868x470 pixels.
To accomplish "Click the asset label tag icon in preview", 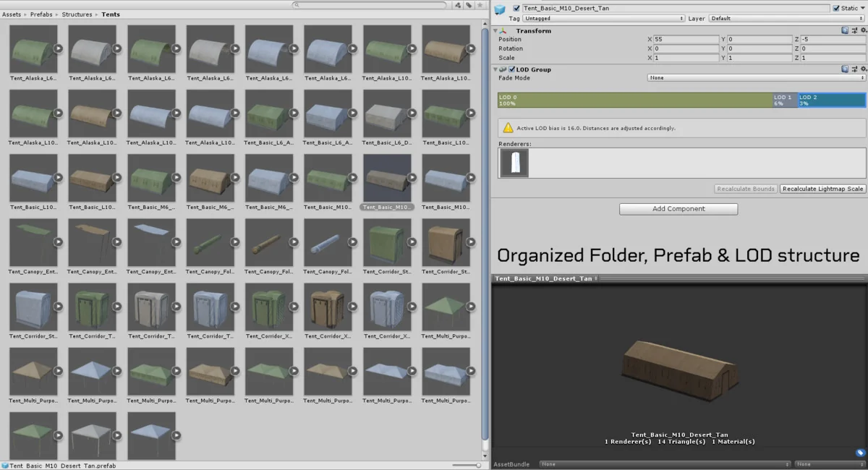I will [x=860, y=453].
